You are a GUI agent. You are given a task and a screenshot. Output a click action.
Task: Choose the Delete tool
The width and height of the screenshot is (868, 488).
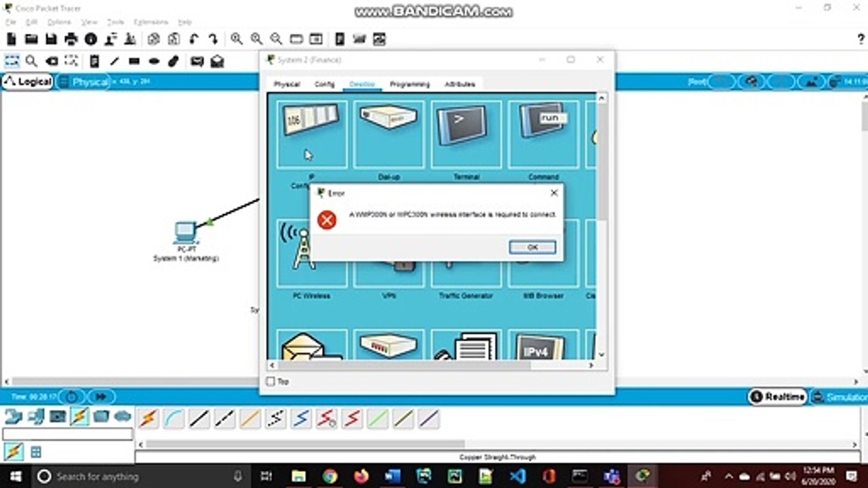52,61
